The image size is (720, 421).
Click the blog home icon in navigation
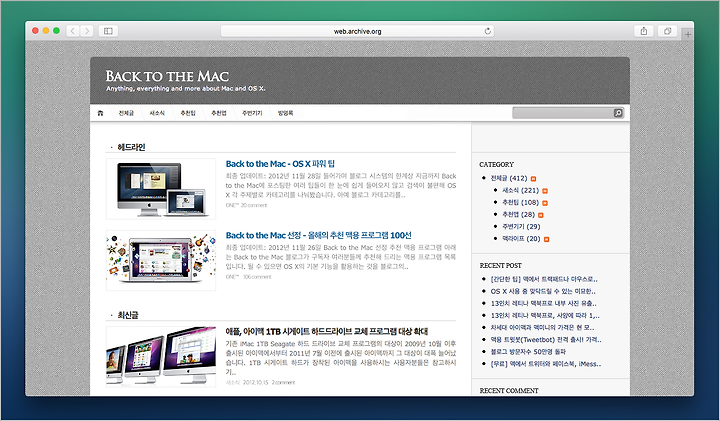(x=101, y=113)
